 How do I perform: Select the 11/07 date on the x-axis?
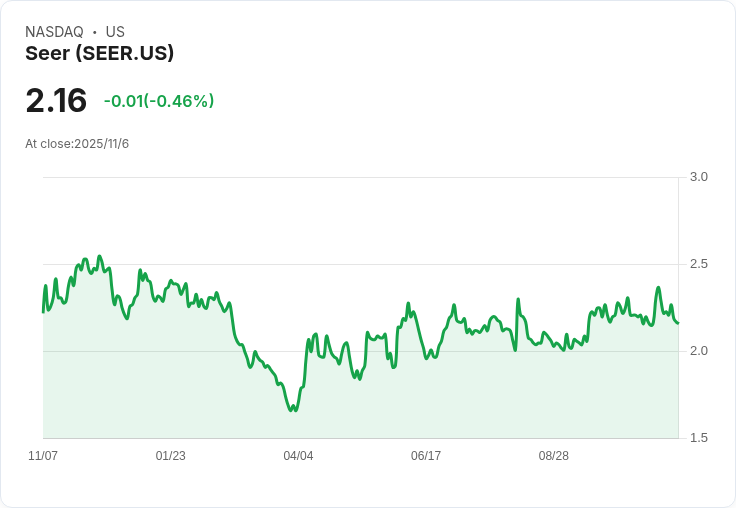tap(43, 456)
